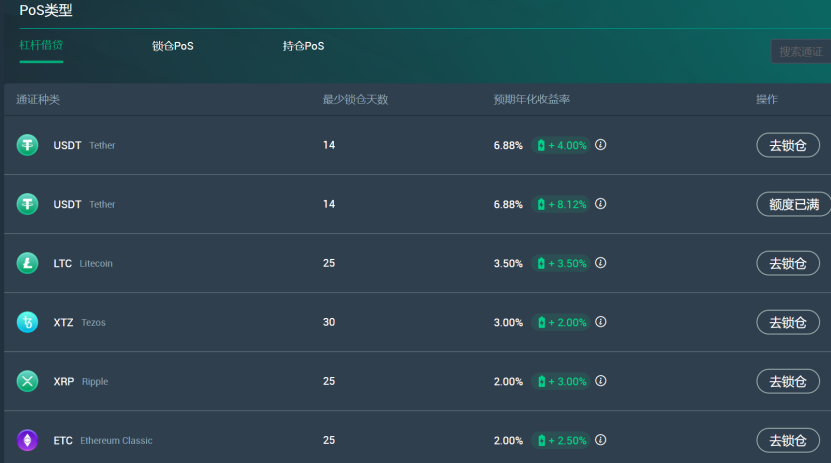The image size is (831, 463).
Task: Click 去锁仓 button in the XRP row
Action: tap(788, 381)
